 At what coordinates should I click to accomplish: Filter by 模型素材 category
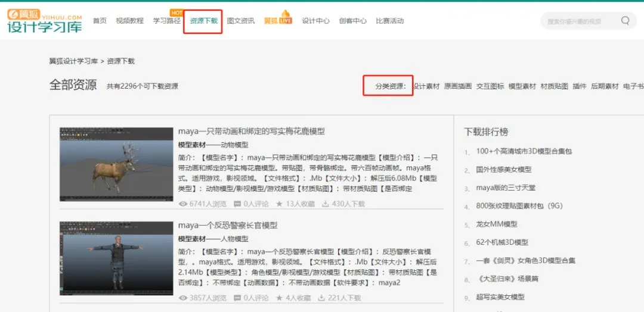pos(522,86)
